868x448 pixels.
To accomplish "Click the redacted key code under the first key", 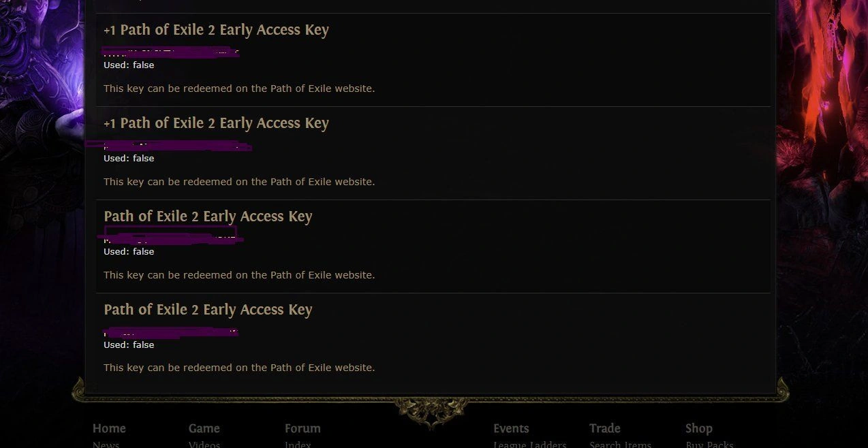I will click(x=170, y=52).
